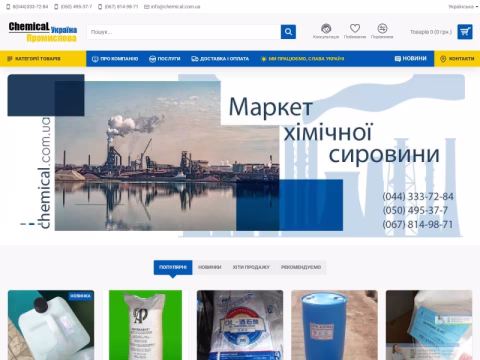Open the Послуги menu item
Screen dimensions: 480x360
coord(165,59)
